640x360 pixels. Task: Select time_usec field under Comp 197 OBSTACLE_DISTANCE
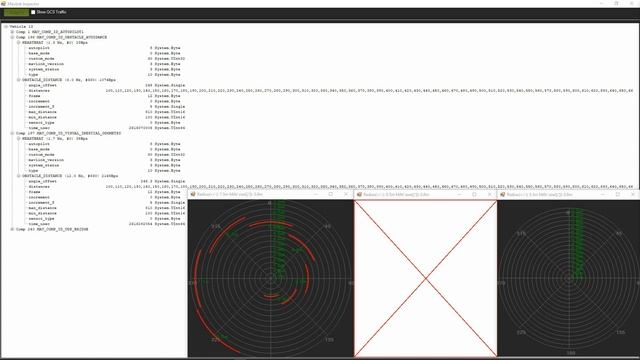coord(107,224)
